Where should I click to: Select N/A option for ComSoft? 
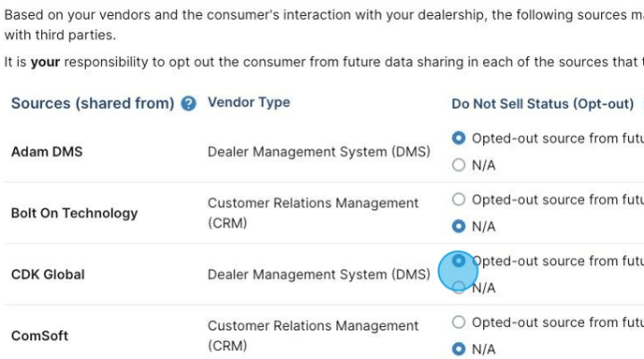click(459, 349)
